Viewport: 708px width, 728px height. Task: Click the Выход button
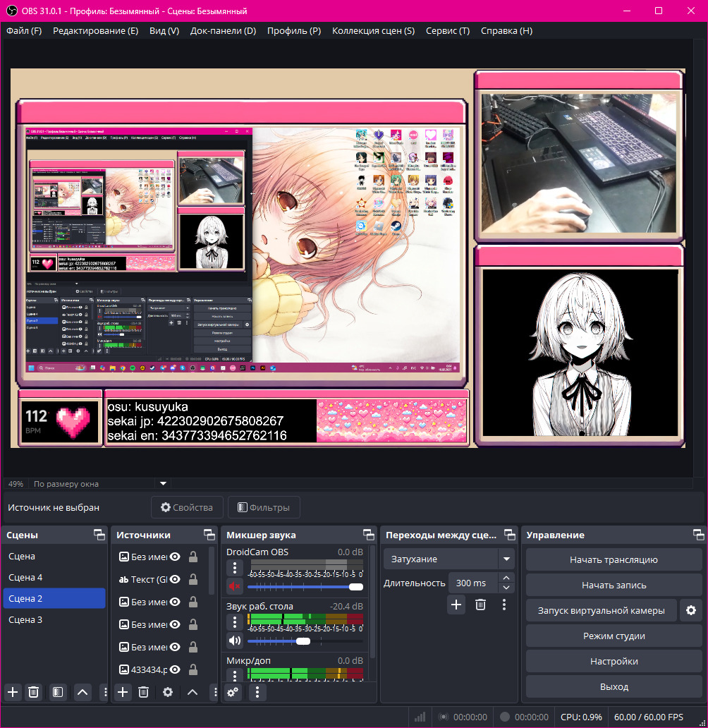click(614, 686)
